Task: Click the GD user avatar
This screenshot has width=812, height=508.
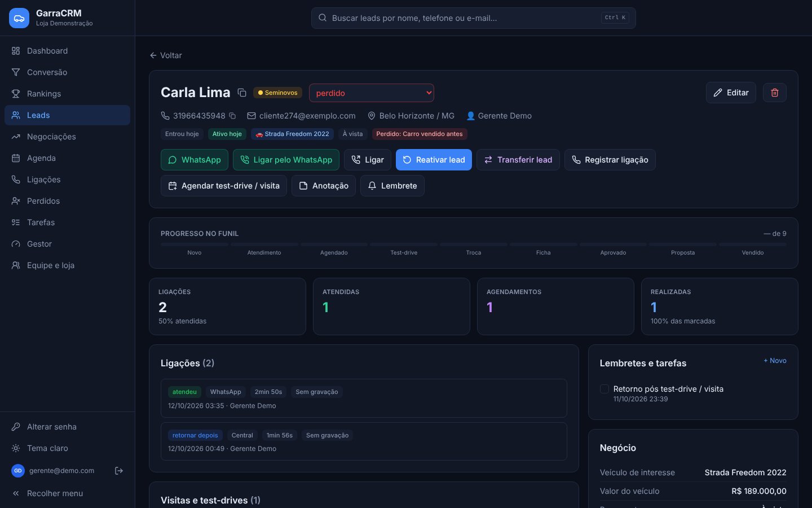Action: coord(18,471)
